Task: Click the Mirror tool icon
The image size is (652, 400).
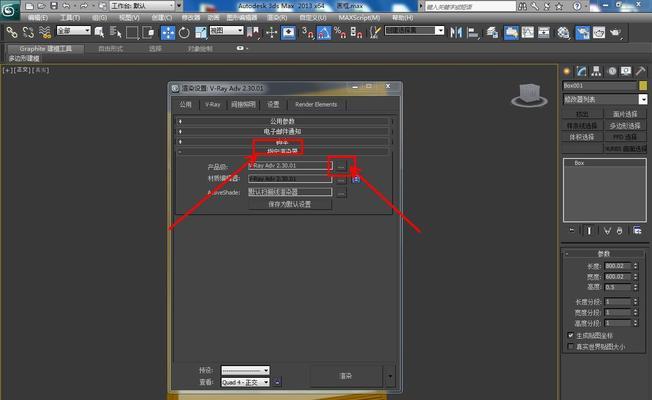Action: 456,32
